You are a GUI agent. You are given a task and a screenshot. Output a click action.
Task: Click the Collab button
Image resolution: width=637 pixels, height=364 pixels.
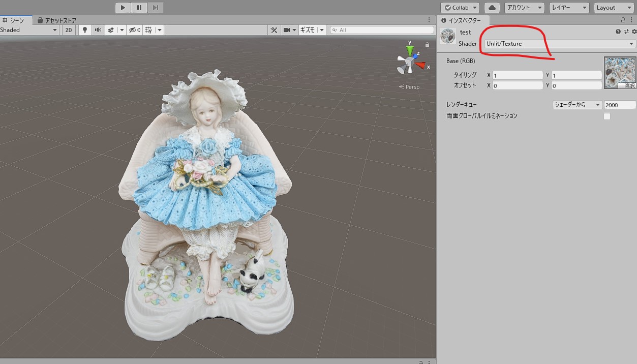click(x=460, y=8)
